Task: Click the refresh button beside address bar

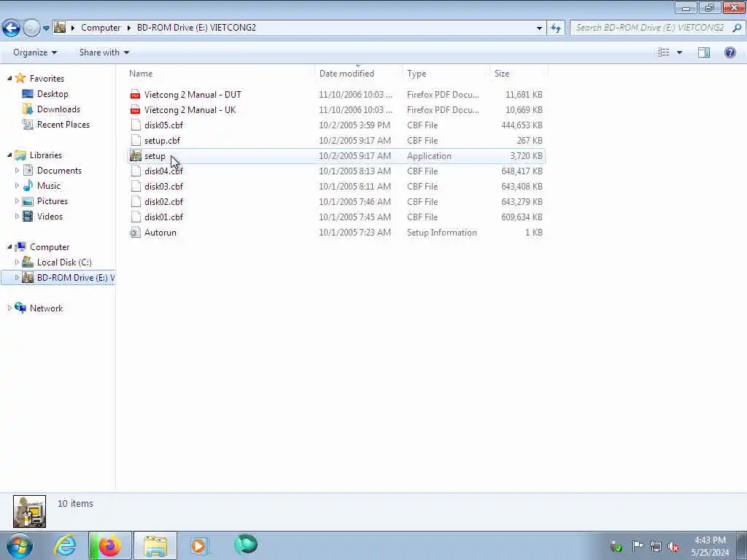Action: tap(555, 28)
